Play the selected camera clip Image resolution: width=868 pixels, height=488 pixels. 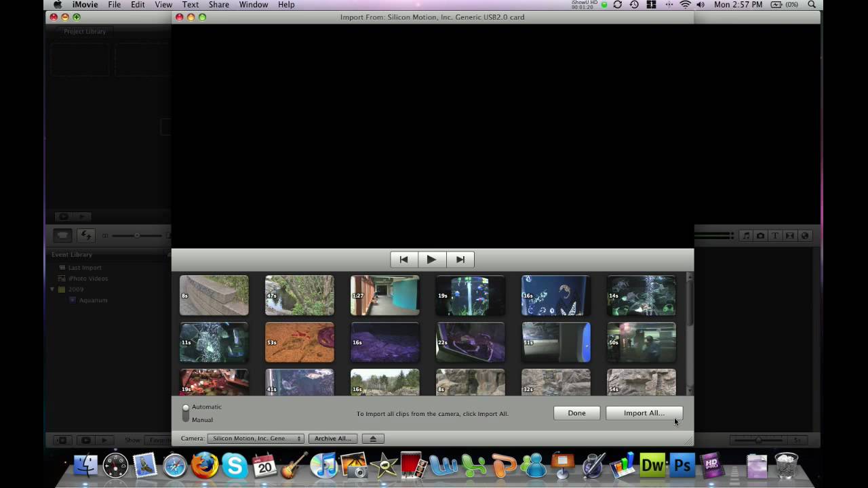pos(432,260)
